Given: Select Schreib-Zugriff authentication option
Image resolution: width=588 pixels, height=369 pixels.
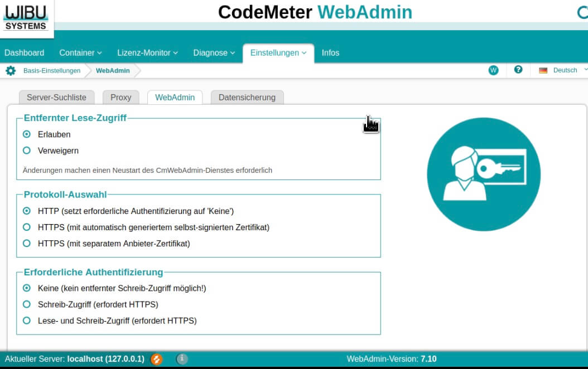Looking at the screenshot, I should (x=27, y=304).
